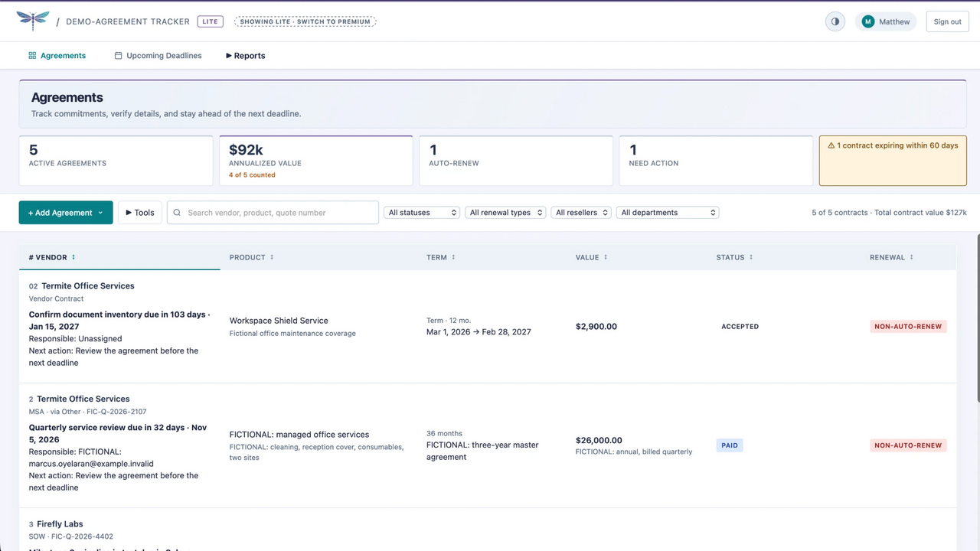Click the Mar 1, 2026 → Feb 28, 2027 term
980x551 pixels.
(479, 332)
